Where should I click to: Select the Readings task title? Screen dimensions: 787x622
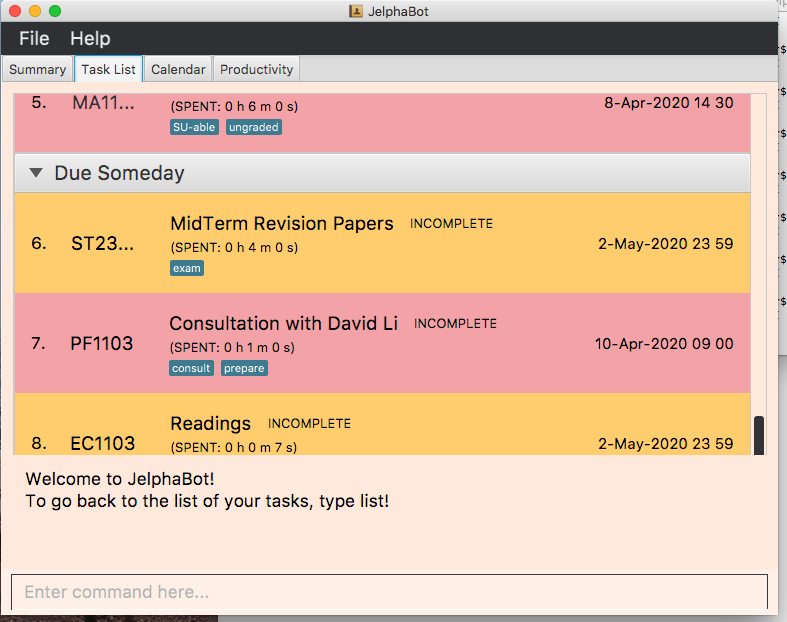[x=210, y=423]
